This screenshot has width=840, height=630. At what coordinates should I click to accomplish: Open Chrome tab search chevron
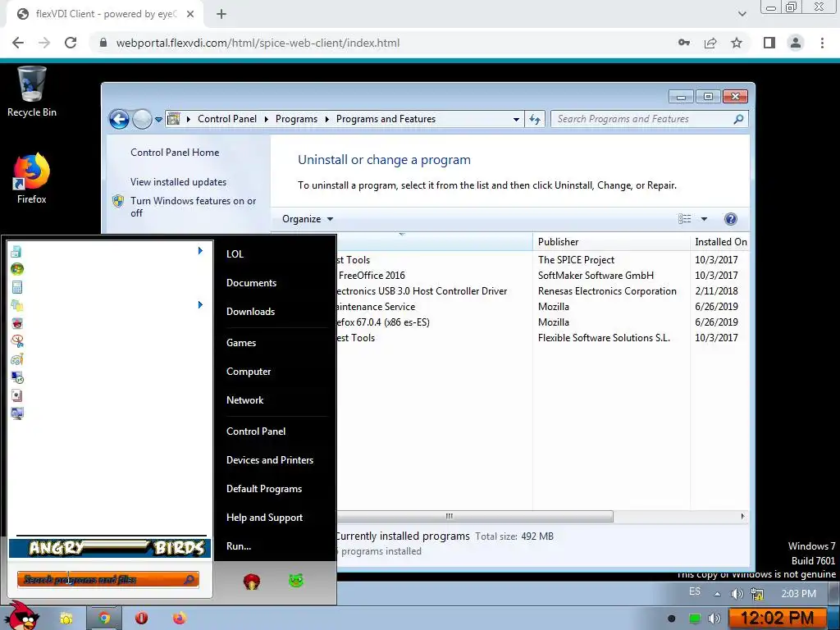pos(742,14)
